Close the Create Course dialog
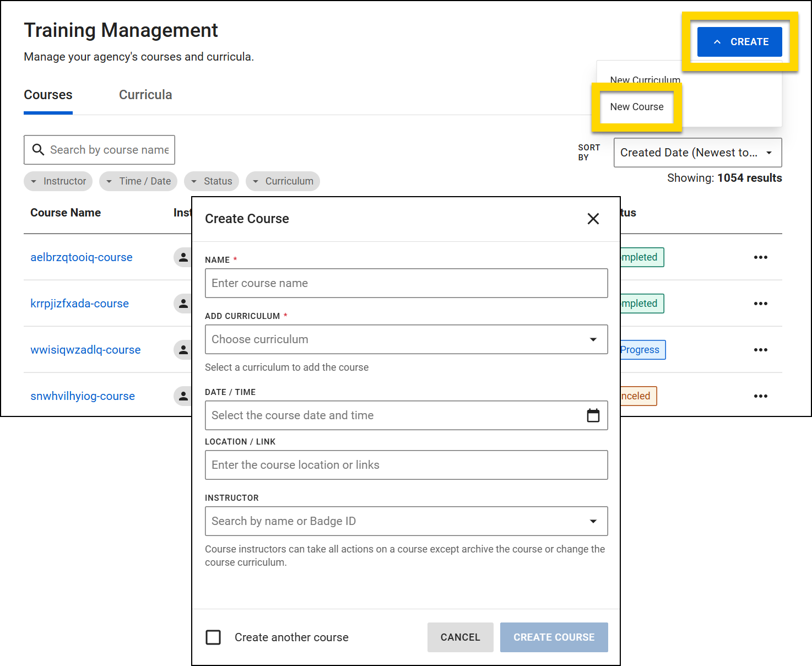Image resolution: width=812 pixels, height=666 pixels. [x=593, y=219]
